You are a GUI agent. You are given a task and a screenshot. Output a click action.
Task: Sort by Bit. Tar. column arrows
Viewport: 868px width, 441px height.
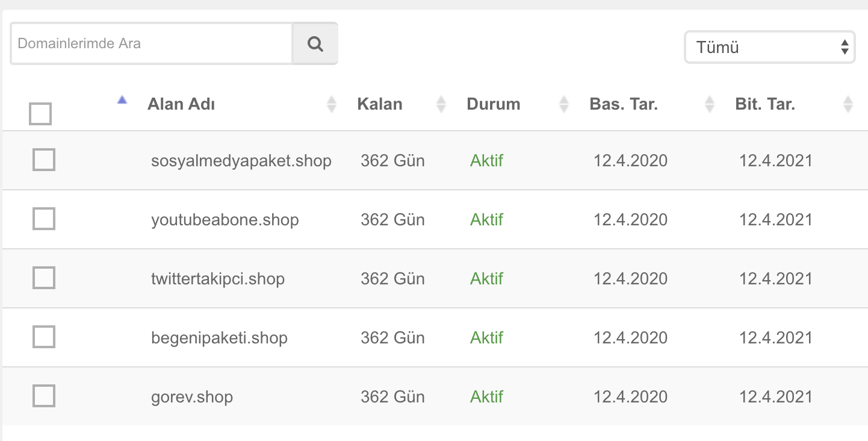848,104
